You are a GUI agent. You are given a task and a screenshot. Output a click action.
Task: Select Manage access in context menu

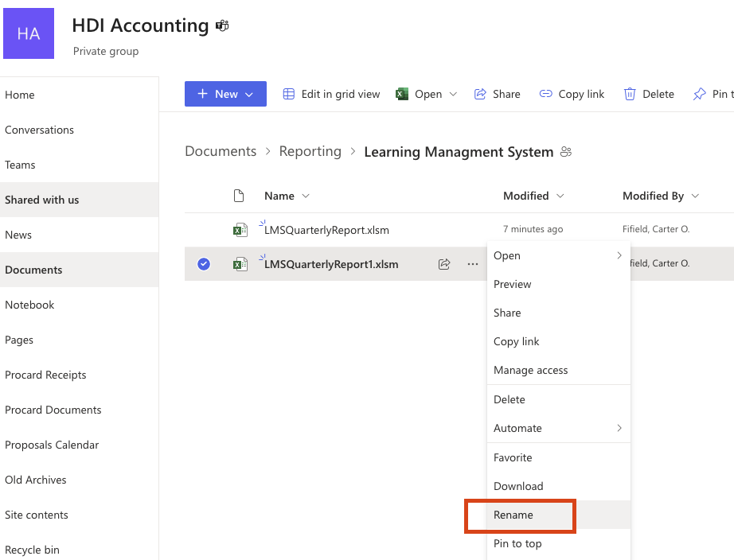[530, 370]
